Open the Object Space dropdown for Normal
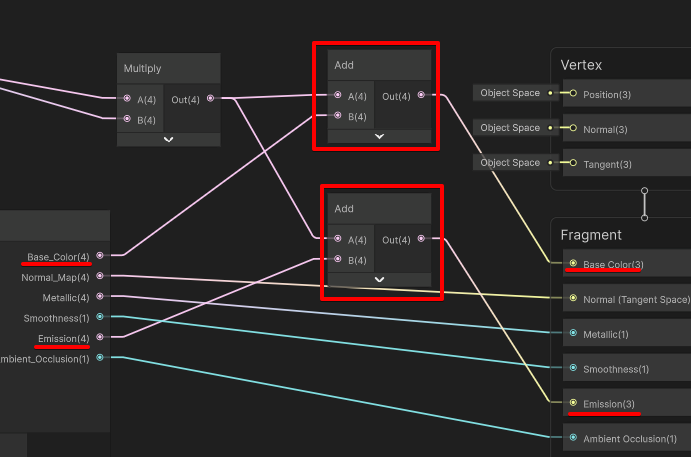The height and width of the screenshot is (457, 691). (509, 128)
